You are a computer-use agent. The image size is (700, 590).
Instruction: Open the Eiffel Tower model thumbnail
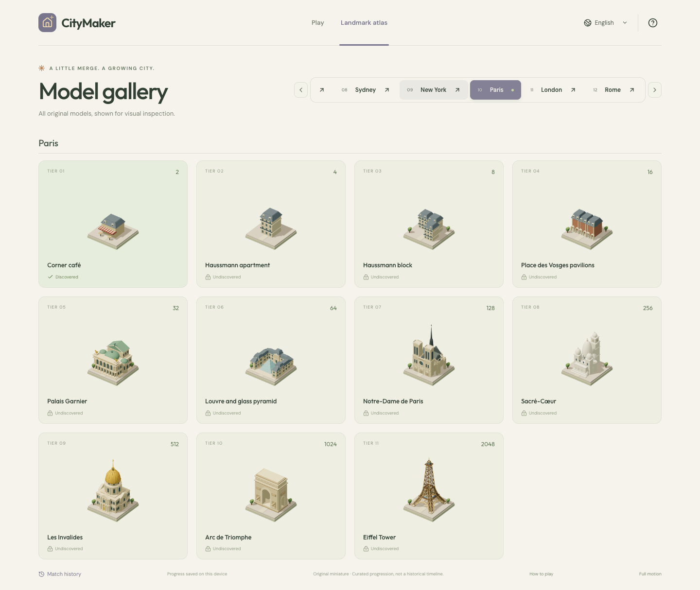pos(429,490)
